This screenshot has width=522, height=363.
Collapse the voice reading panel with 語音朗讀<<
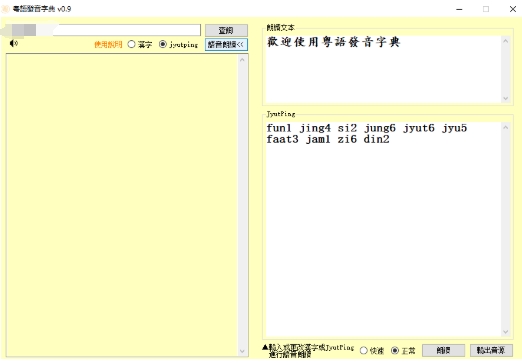[x=226, y=44]
